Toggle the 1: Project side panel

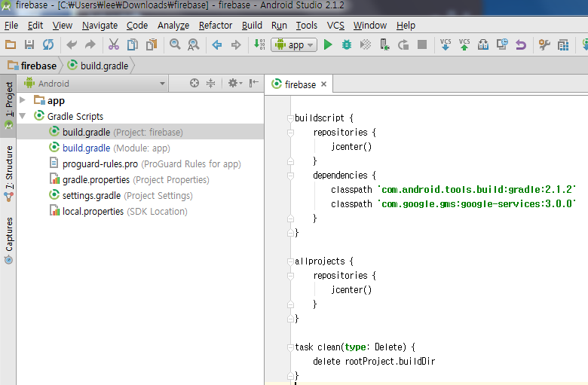tap(8, 105)
